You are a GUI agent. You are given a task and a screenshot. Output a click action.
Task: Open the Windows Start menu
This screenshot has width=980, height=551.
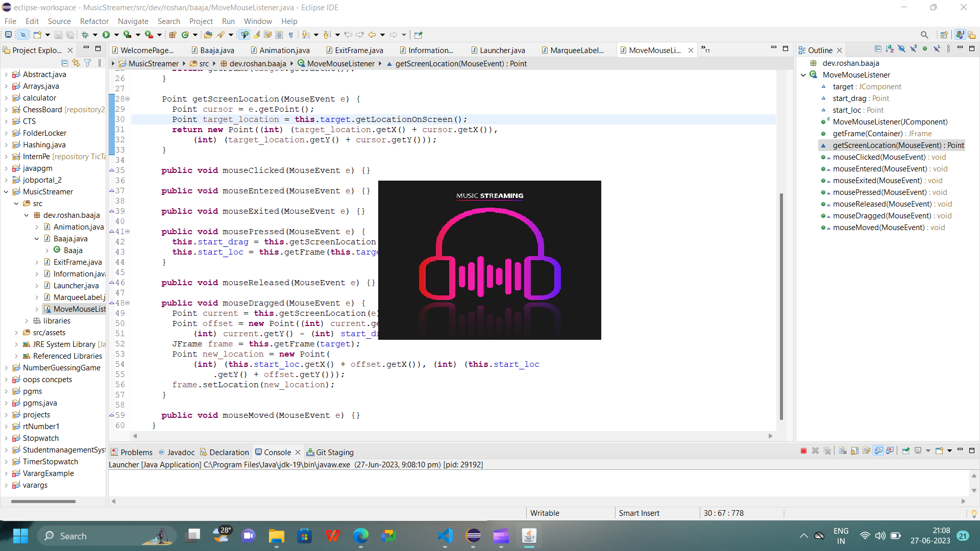[20, 536]
